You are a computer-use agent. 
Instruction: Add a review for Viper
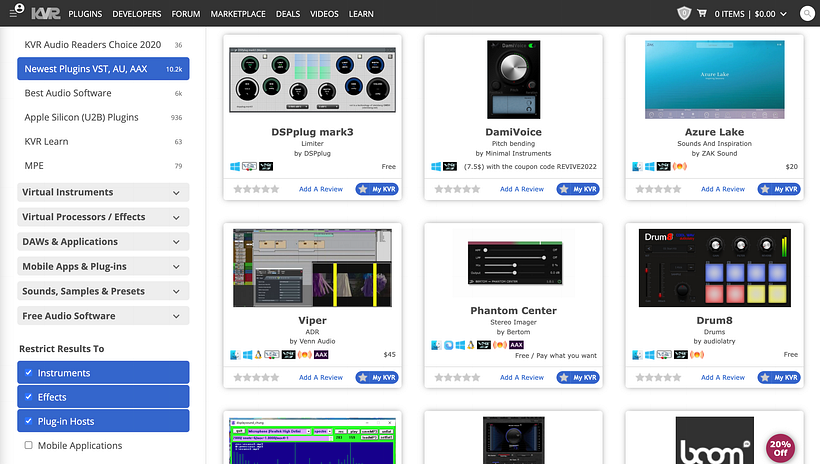[x=321, y=378]
